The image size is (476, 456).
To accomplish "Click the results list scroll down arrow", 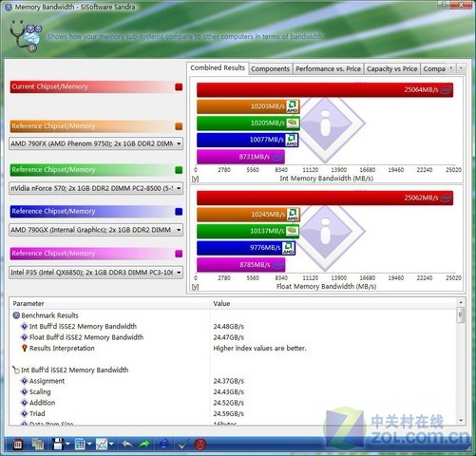I will tap(461, 420).
